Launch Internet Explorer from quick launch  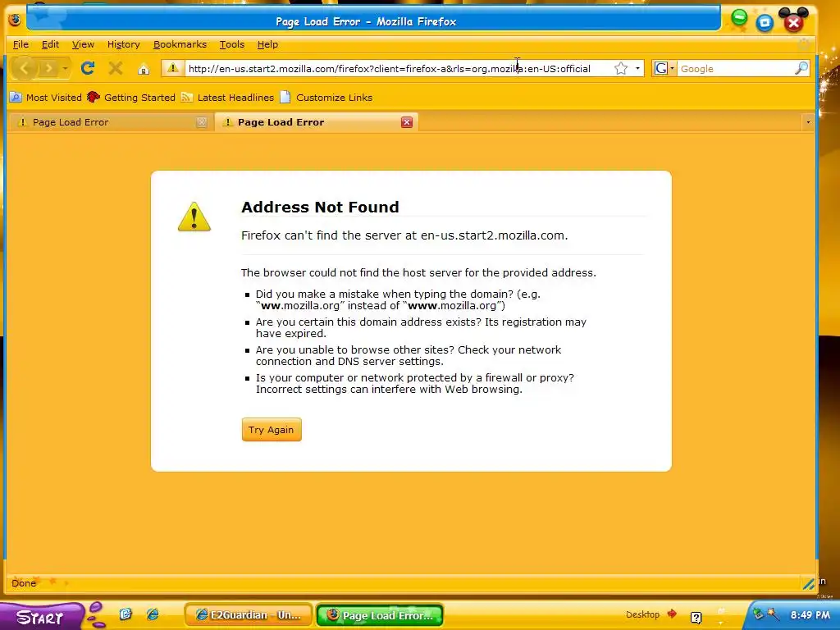(153, 614)
